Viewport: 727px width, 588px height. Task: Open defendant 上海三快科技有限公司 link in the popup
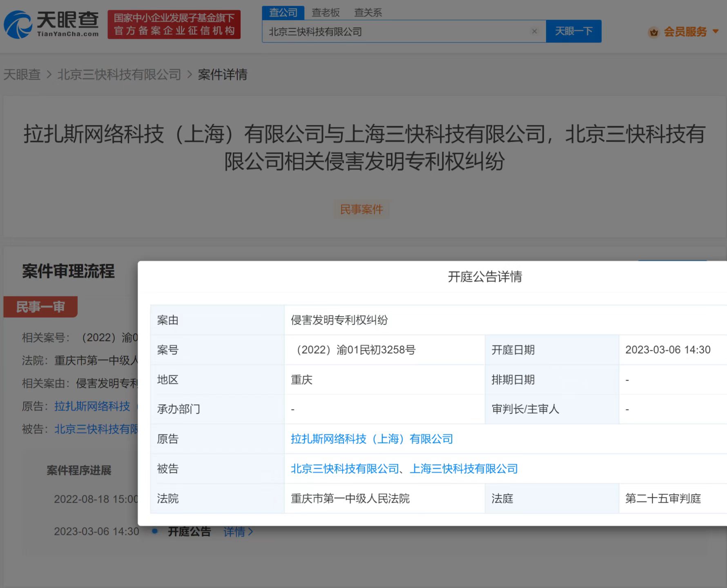pyautogui.click(x=464, y=469)
